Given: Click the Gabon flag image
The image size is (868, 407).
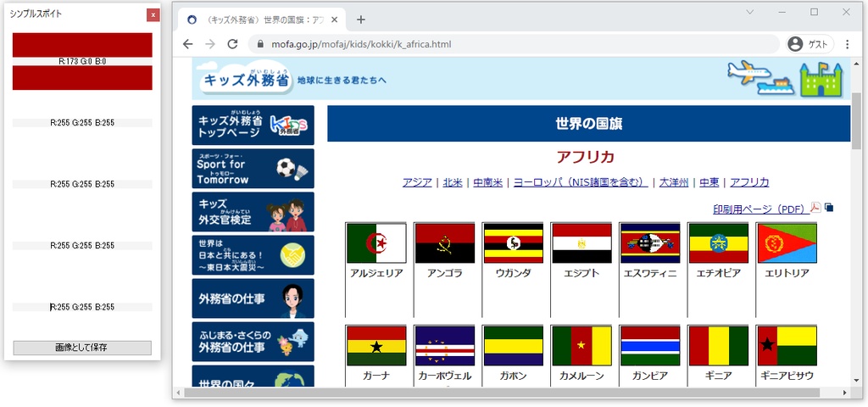Looking at the screenshot, I should point(513,346).
